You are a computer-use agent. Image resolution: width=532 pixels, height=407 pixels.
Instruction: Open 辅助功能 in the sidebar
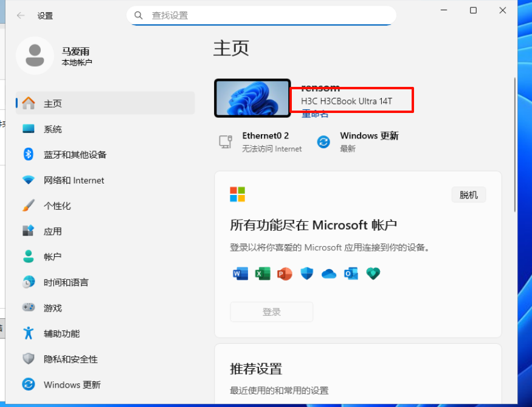click(105, 333)
